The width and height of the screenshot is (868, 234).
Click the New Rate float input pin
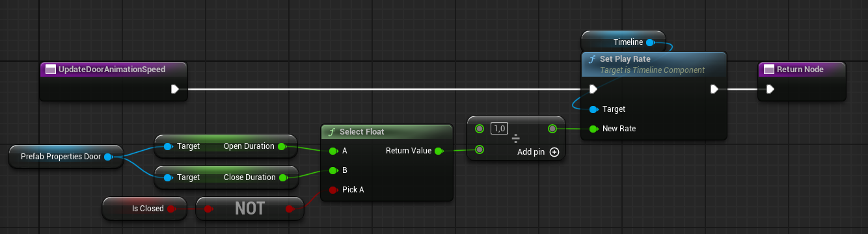(x=593, y=129)
